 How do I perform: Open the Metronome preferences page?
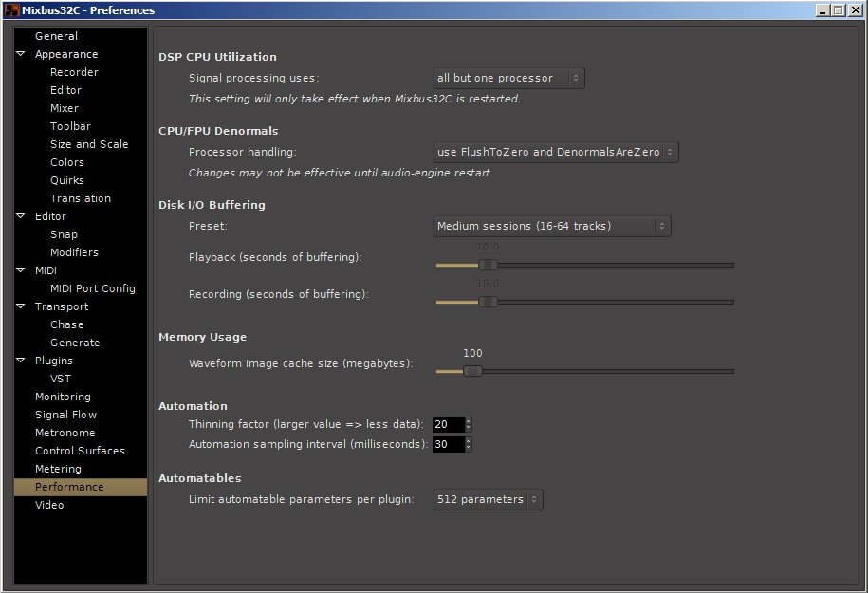click(x=65, y=433)
